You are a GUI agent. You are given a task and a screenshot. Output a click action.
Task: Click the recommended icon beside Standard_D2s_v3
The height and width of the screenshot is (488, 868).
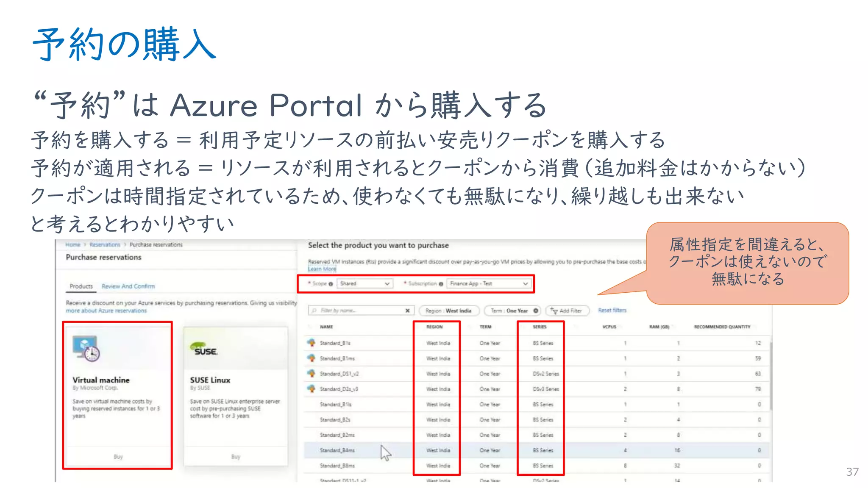(312, 388)
